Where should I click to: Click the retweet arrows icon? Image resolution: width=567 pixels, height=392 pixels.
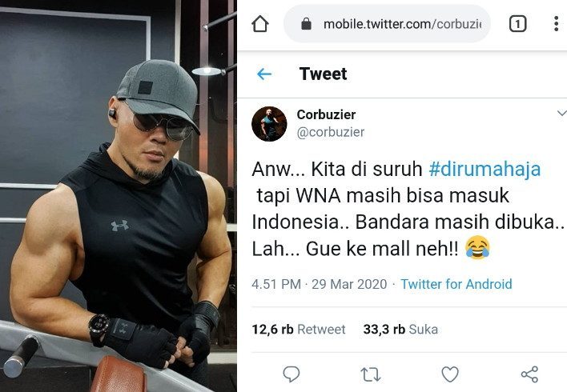tap(371, 374)
